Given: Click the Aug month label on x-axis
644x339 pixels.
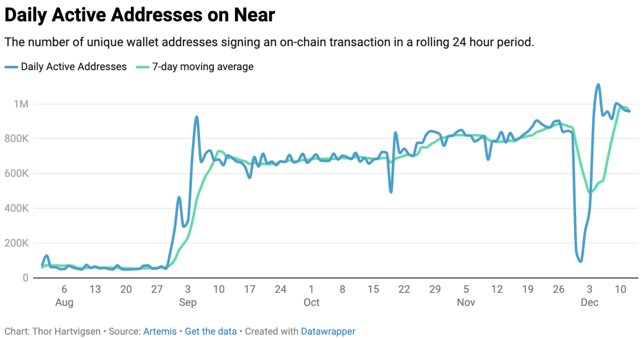Looking at the screenshot, I should 64,303.
